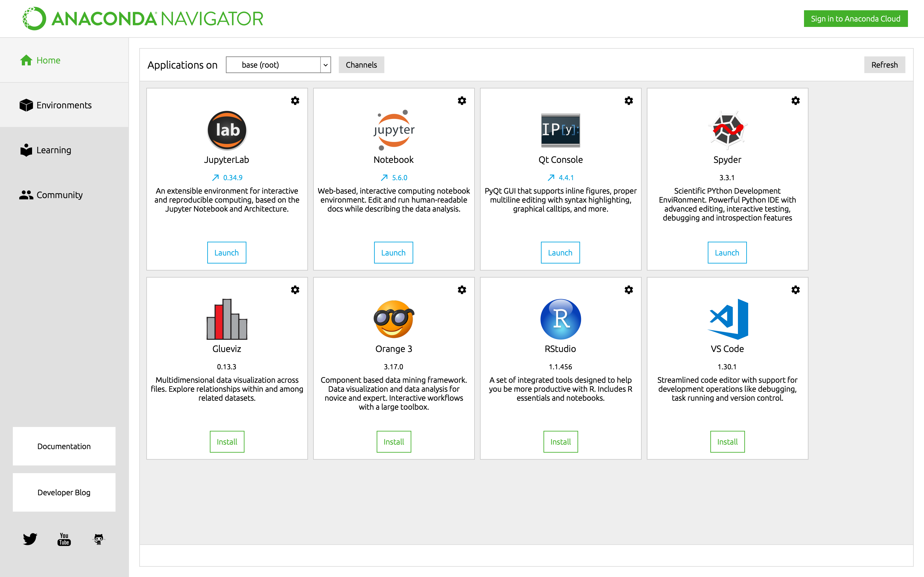Viewport: 924px width, 577px height.
Task: Click the Spyder tile gear icon
Action: tap(795, 101)
